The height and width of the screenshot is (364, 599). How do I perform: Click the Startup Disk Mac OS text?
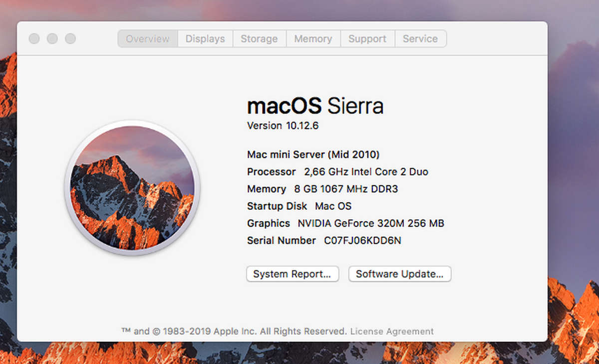tap(299, 206)
